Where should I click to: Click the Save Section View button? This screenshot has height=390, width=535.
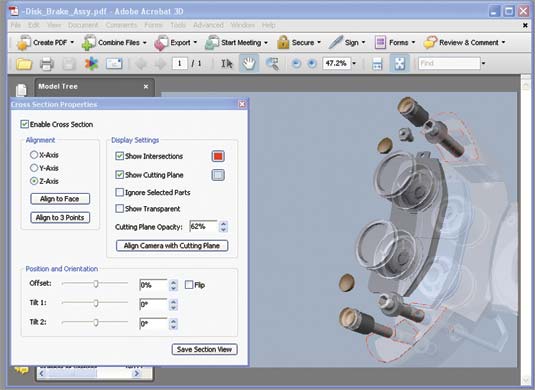(x=204, y=349)
